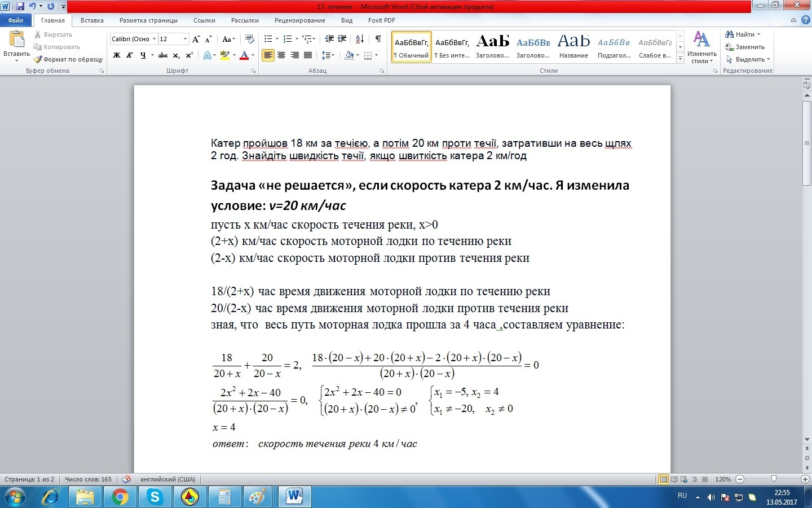This screenshot has width=812, height=508.
Task: Create a bulleted list
Action: click(x=268, y=39)
